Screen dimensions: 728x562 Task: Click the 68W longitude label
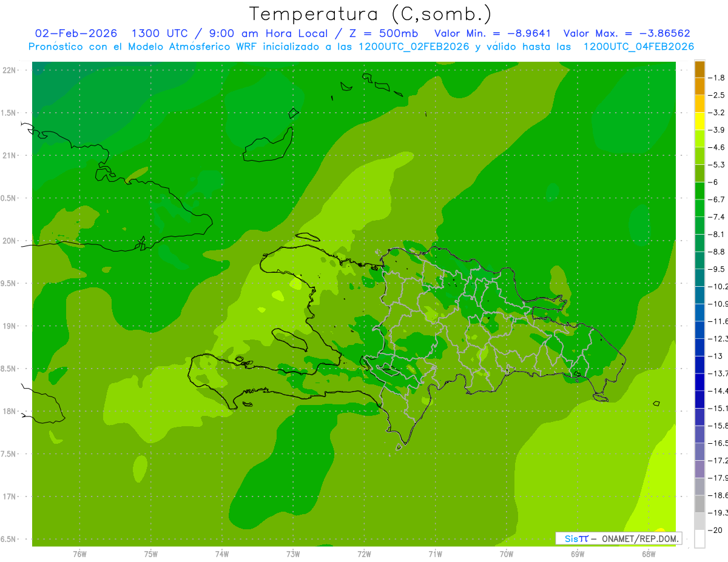(648, 554)
